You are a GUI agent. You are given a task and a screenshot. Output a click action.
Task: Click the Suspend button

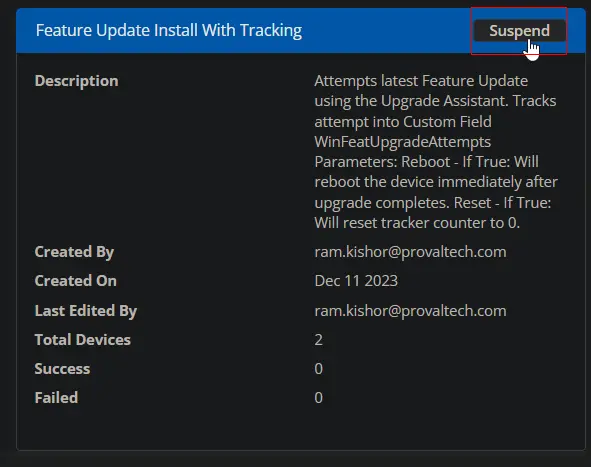click(519, 31)
